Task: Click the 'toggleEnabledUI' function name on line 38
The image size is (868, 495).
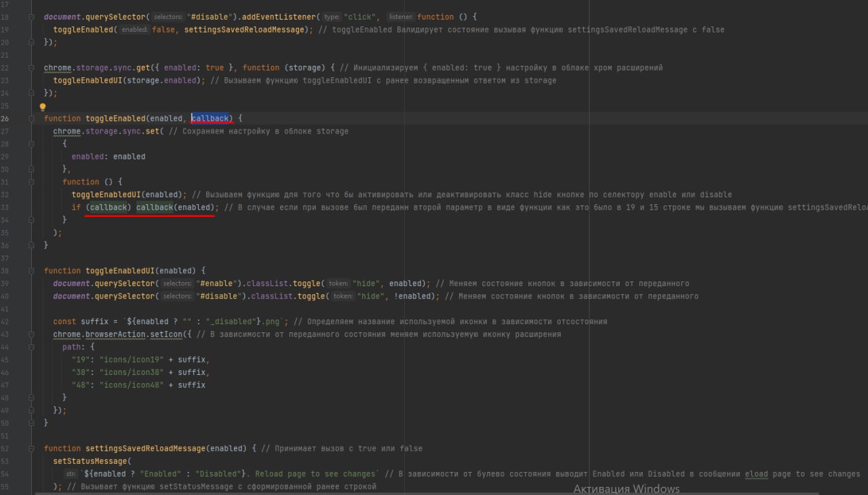Action: (x=120, y=271)
